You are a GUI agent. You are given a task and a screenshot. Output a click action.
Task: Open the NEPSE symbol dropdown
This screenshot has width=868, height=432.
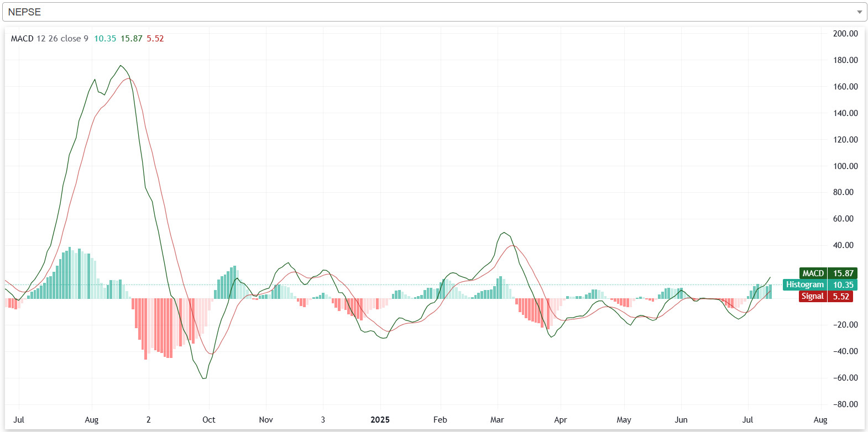pos(434,12)
